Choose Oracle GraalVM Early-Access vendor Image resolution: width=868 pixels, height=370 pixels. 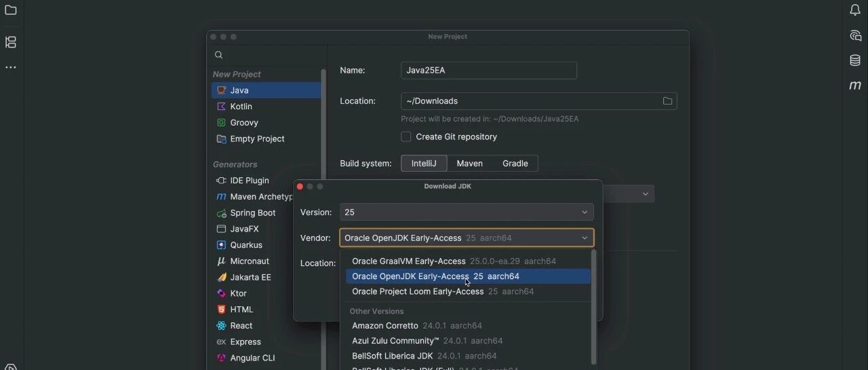coord(468,261)
